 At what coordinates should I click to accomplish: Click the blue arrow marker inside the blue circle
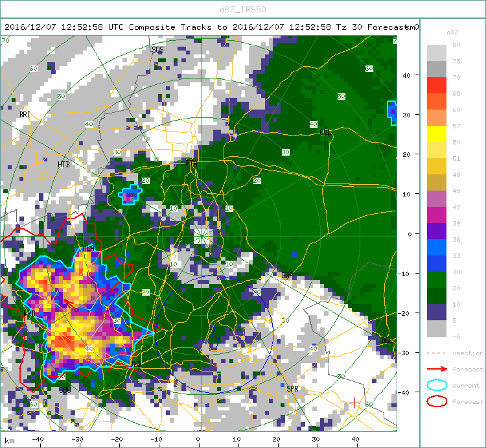[x=214, y=335]
